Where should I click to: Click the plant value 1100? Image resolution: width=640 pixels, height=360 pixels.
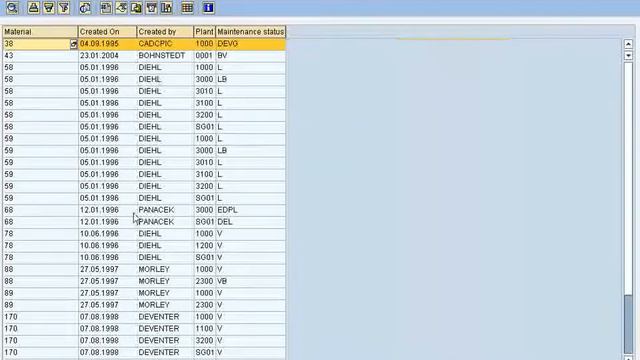(204, 329)
